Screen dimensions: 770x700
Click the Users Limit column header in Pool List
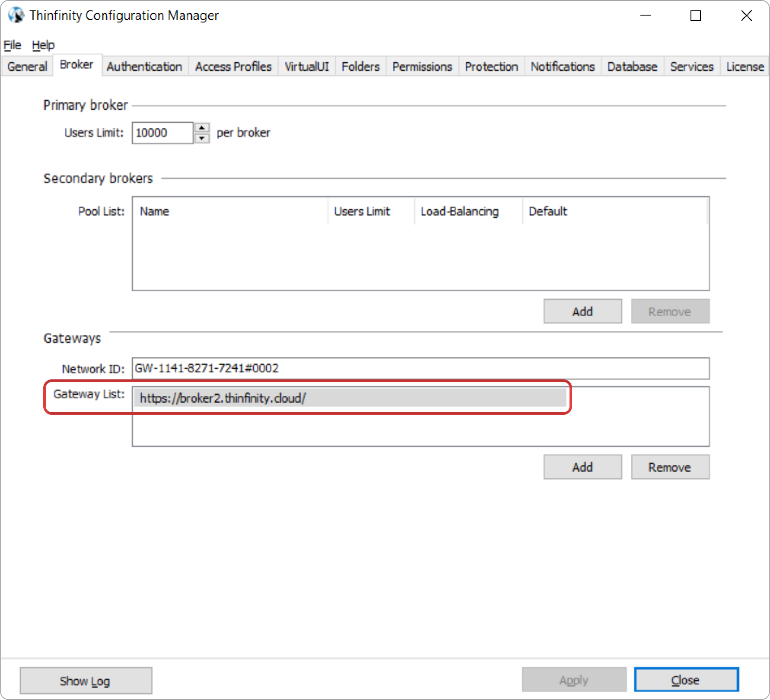[x=371, y=211]
